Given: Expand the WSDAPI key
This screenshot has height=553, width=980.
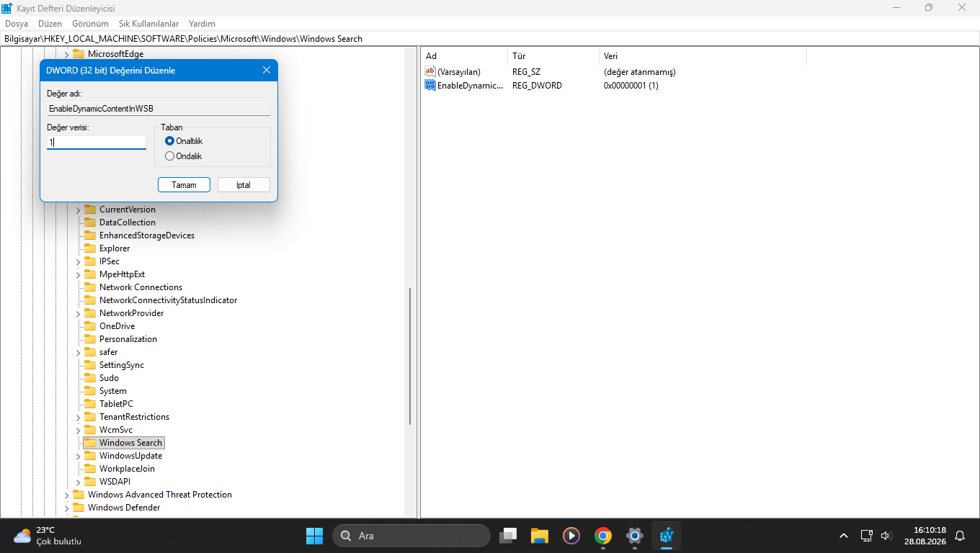Looking at the screenshot, I should point(79,482).
